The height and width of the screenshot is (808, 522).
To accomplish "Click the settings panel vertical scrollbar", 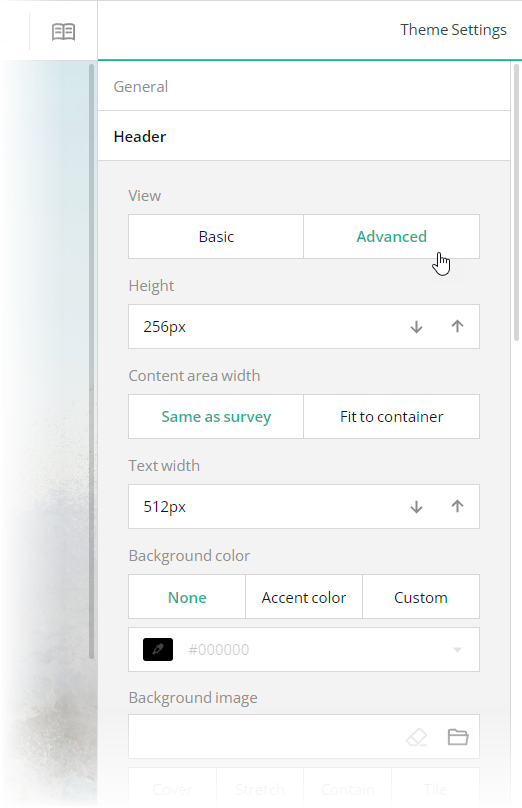I will 517,202.
